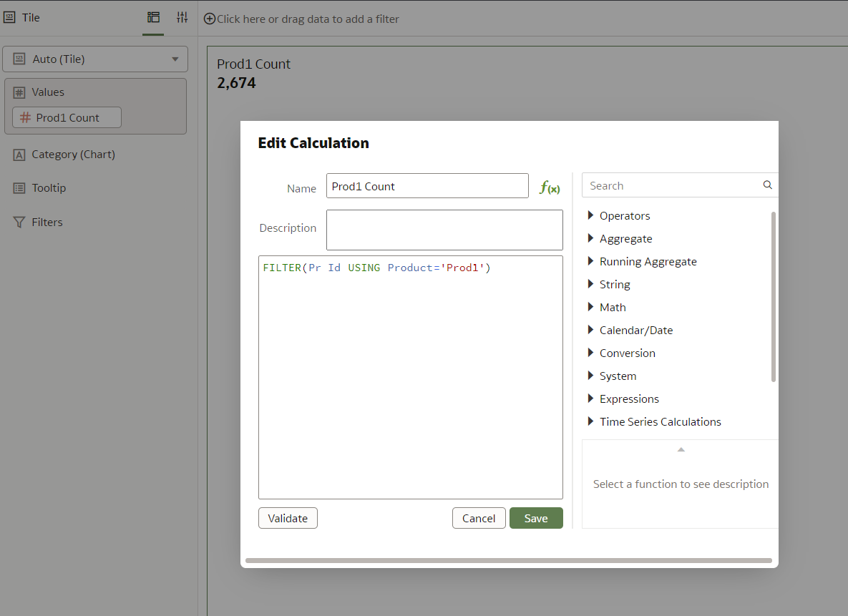Open the properties sliders tab icon

[x=182, y=17]
